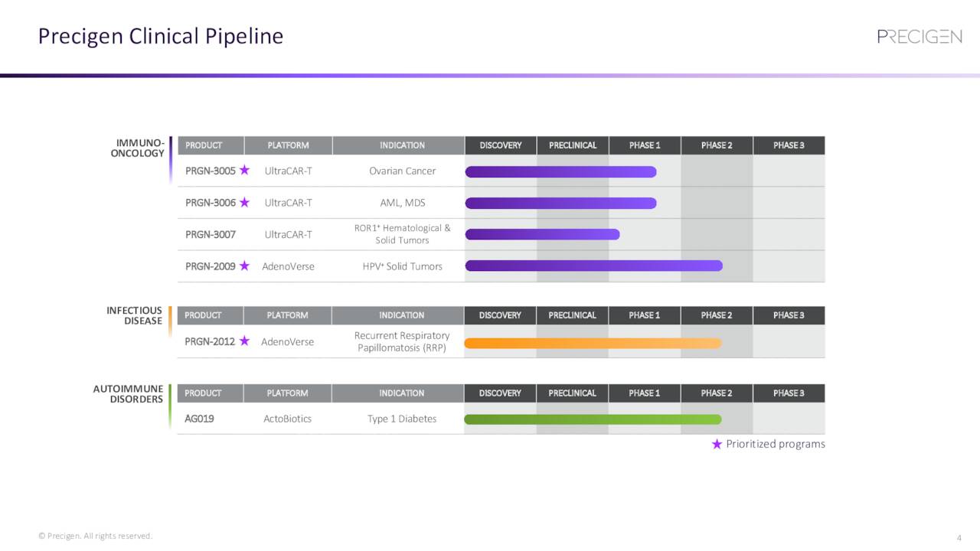
Task: Click PLATFORM header in Infectious Disease table
Action: click(x=288, y=315)
